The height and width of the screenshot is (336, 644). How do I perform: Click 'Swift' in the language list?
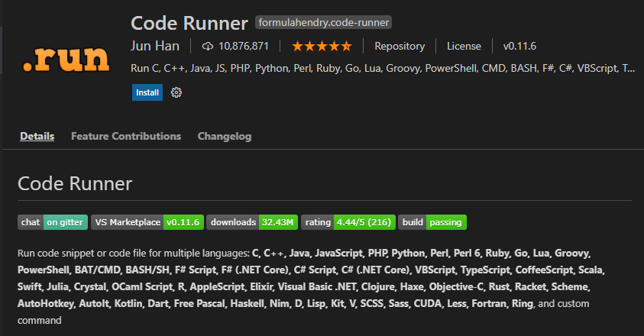[30, 286]
